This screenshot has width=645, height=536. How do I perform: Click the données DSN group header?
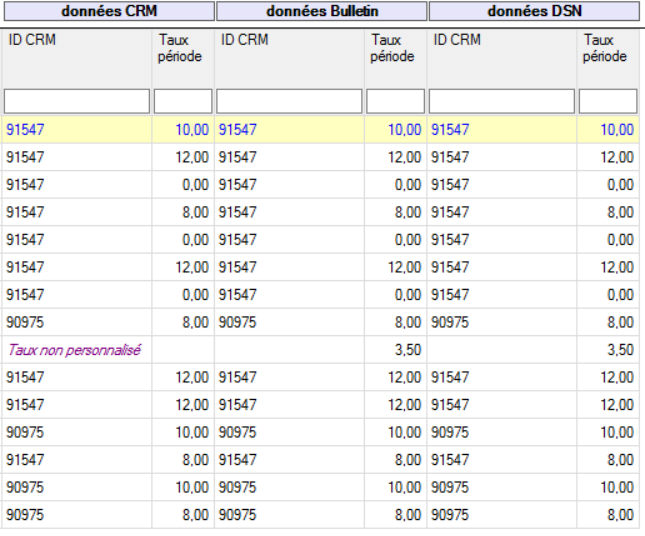point(534,11)
